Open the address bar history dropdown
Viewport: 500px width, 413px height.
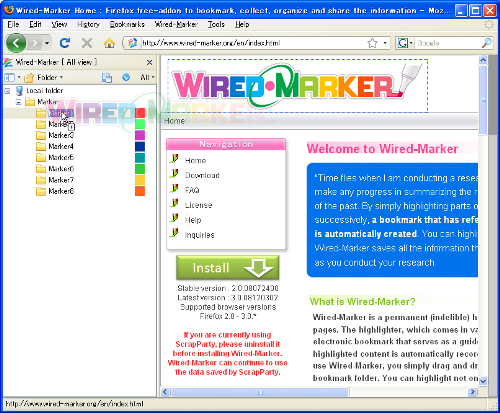385,43
